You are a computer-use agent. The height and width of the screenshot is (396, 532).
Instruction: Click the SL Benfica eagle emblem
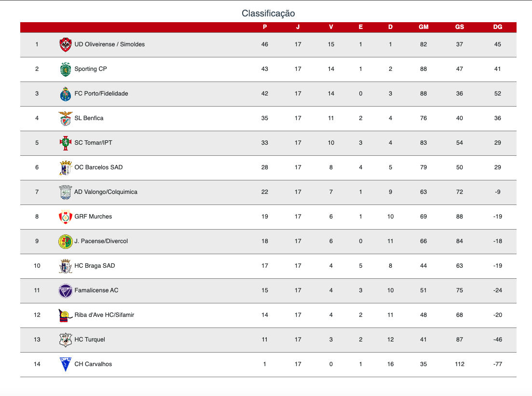[66, 119]
